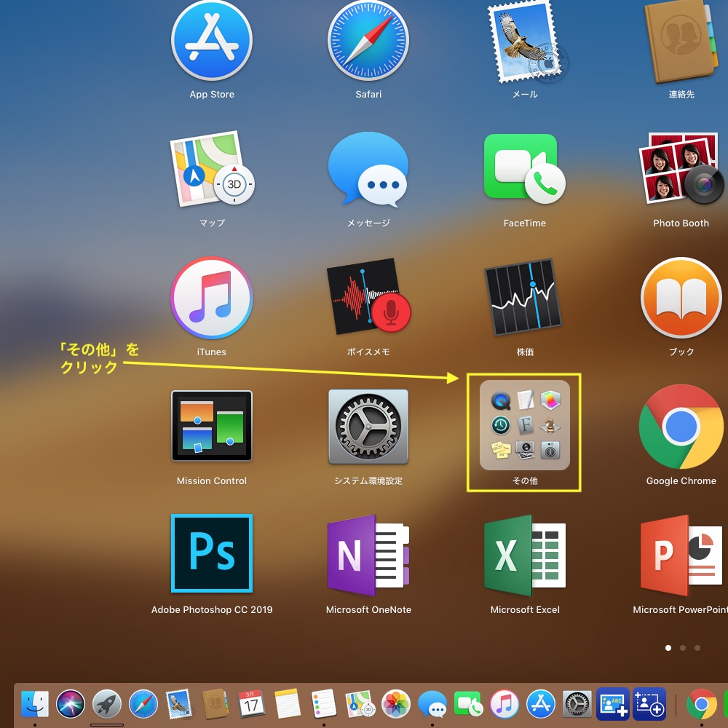The image size is (728, 728).
Task: Open the FaceTime icon in the Dock
Action: (468, 704)
